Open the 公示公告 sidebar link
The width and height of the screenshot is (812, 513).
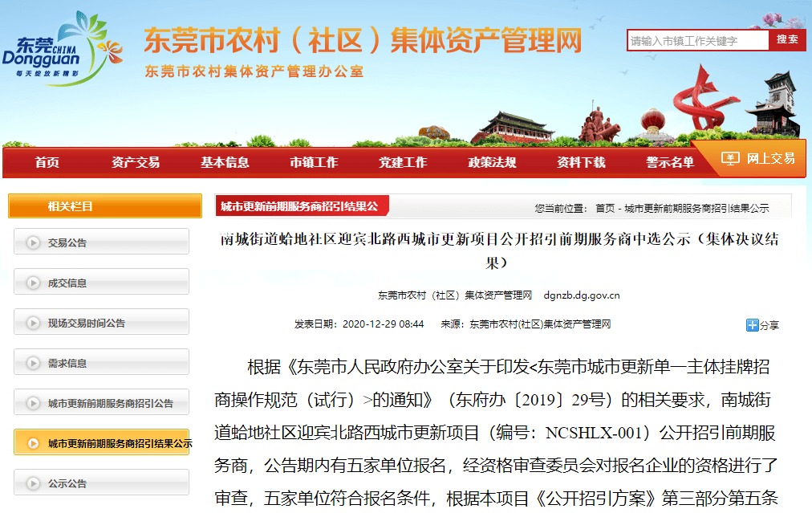[x=101, y=483]
